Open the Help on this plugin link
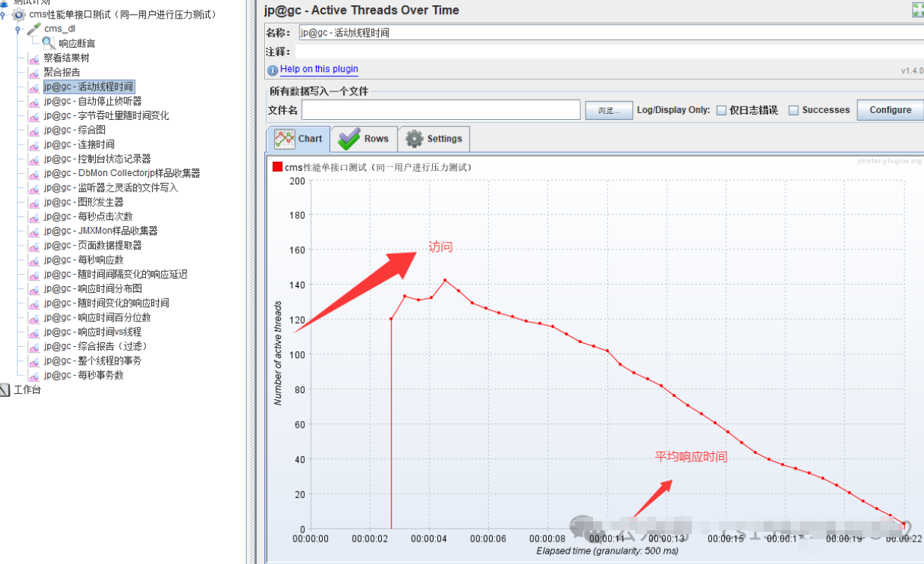924x564 pixels. 319,69
